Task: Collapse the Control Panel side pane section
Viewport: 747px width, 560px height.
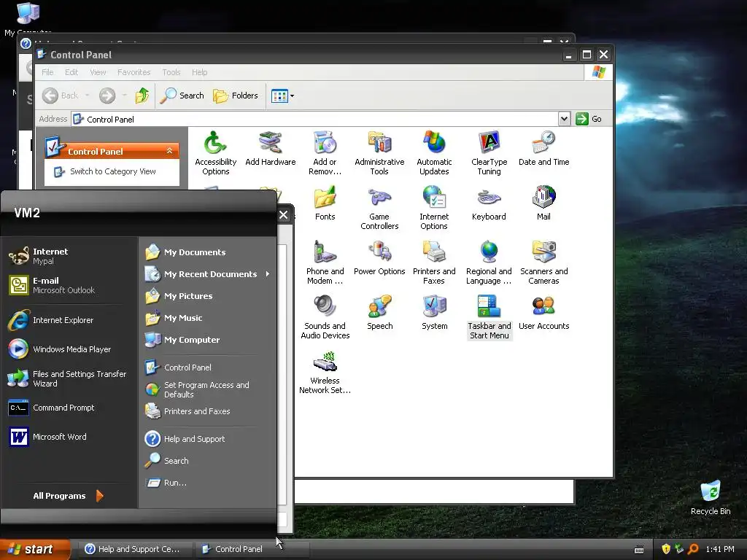Action: (x=169, y=151)
